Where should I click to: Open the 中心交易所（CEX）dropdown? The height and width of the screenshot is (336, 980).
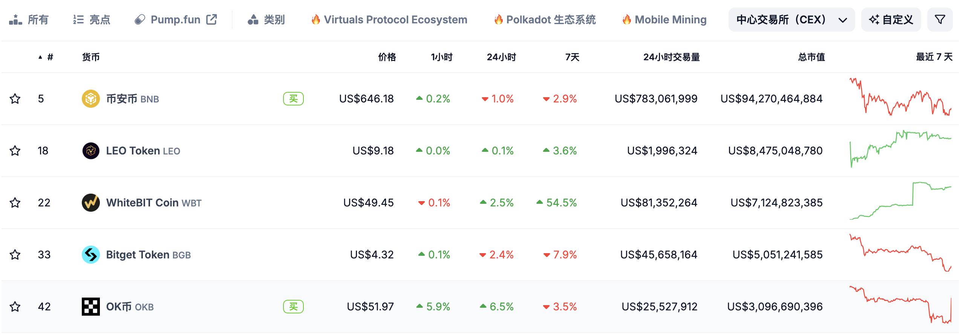(x=791, y=19)
